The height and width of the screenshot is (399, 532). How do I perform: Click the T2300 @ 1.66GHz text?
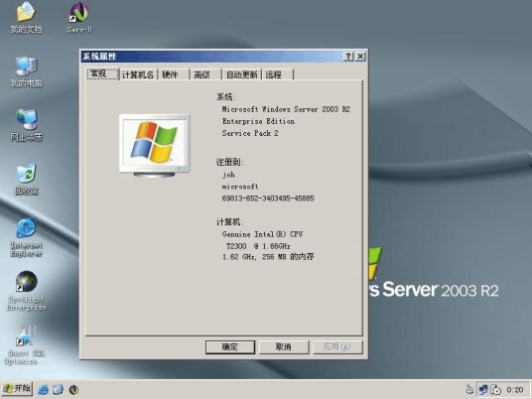(x=258, y=246)
